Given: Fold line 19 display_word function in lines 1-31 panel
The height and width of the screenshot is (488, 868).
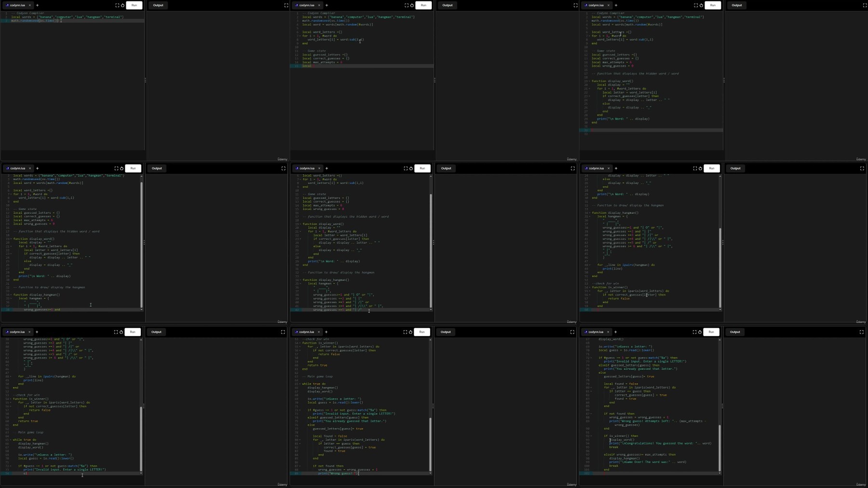Looking at the screenshot, I should tap(589, 81).
